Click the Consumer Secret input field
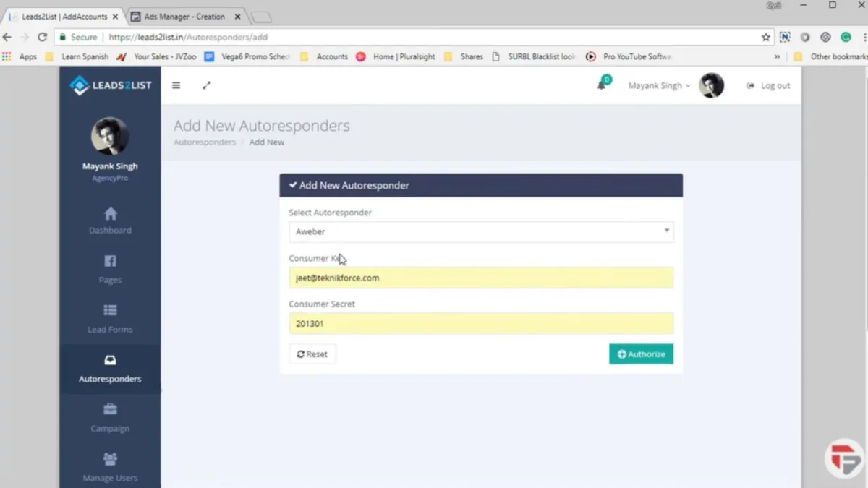This screenshot has width=868, height=488. coord(481,323)
